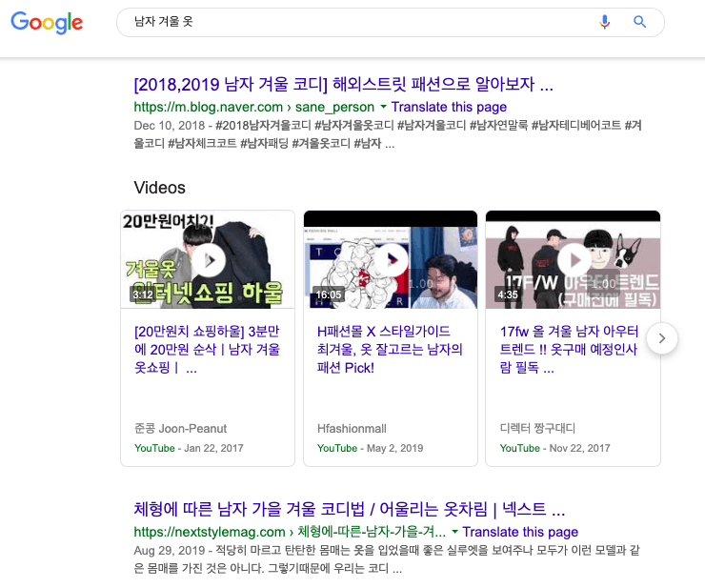Translate the nextstylemag result page
The height and width of the screenshot is (588, 705).
tap(520, 532)
